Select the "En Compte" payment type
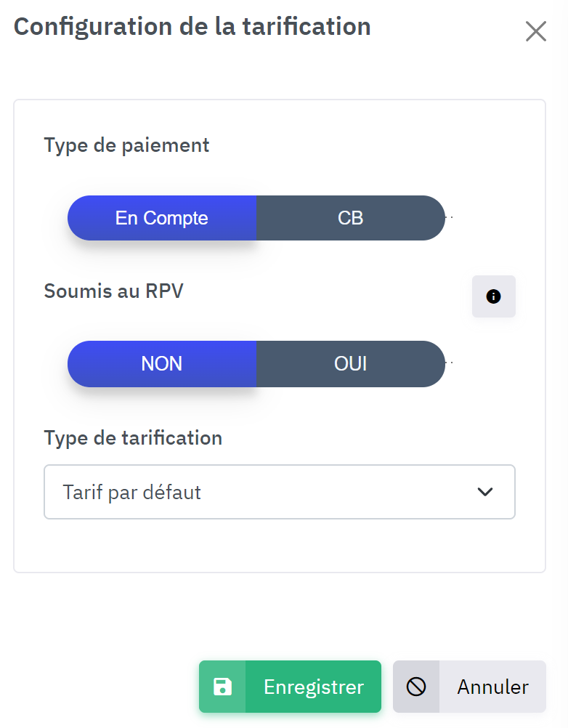The height and width of the screenshot is (728, 568). point(162,218)
